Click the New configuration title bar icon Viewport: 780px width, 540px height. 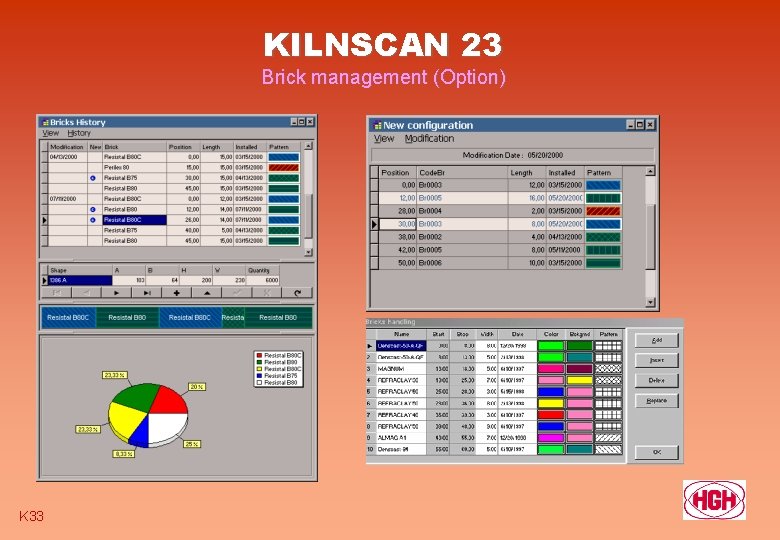click(x=377, y=125)
